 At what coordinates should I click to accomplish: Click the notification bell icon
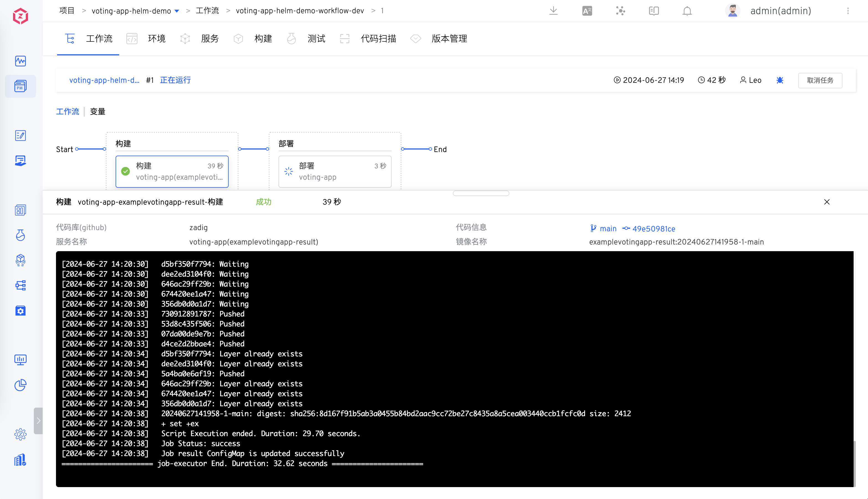tap(687, 11)
